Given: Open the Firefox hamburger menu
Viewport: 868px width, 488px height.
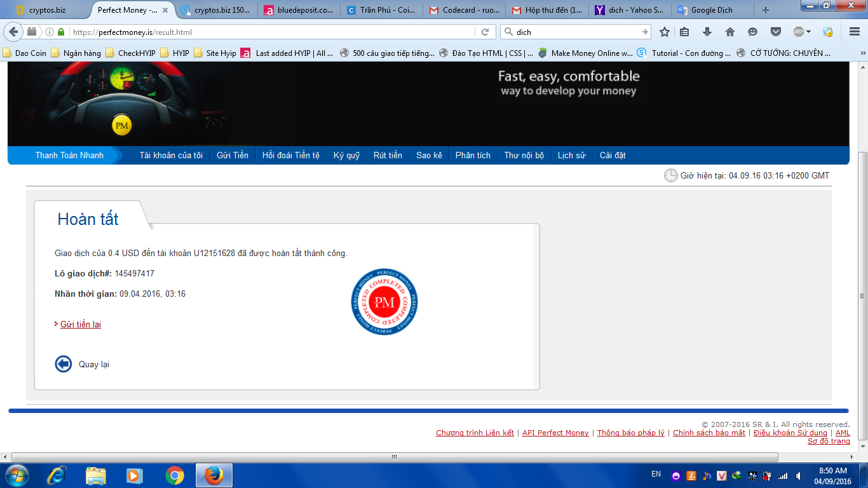Looking at the screenshot, I should (x=855, y=32).
